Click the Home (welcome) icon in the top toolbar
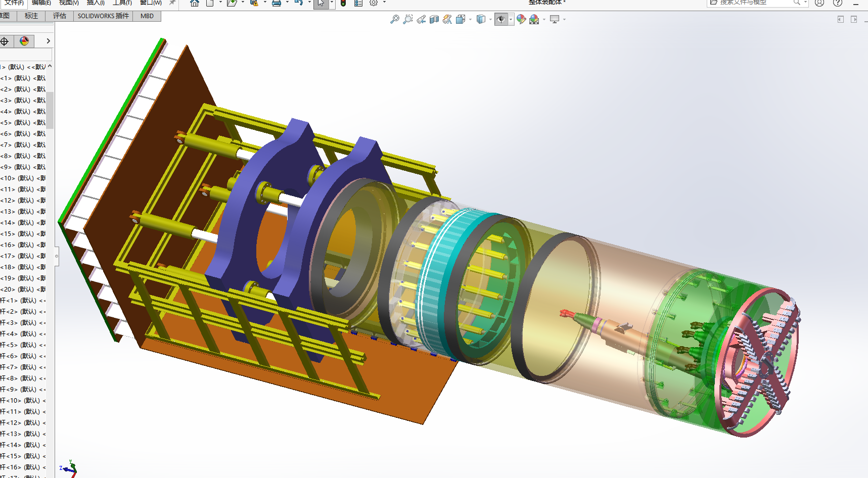This screenshot has width=868, height=478. 195,3
